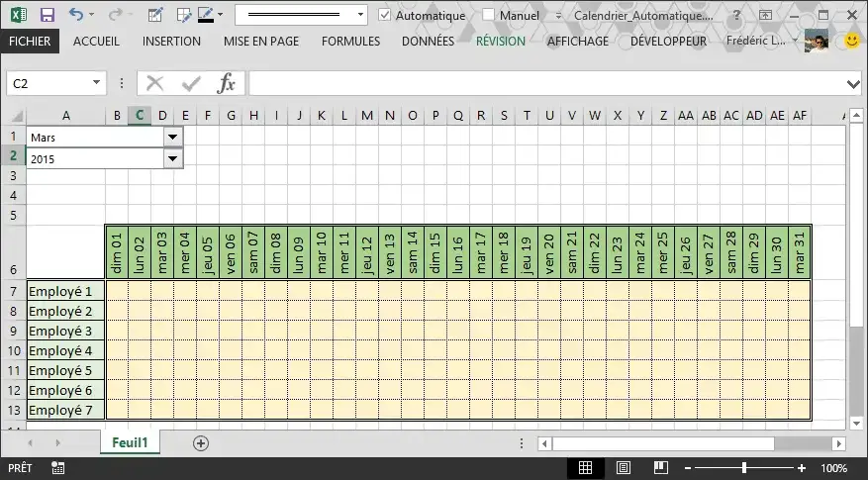Expand the Name Box dropdown arrow
Viewport: 868px width, 480px height.
96,84
